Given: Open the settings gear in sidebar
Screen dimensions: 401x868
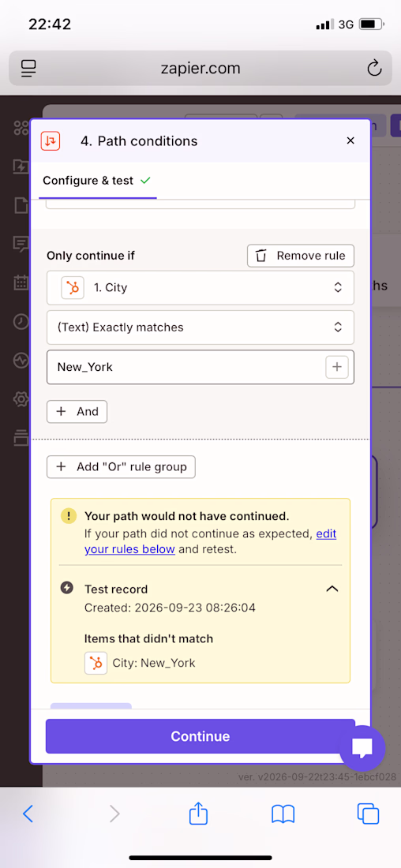Looking at the screenshot, I should pos(21,398).
